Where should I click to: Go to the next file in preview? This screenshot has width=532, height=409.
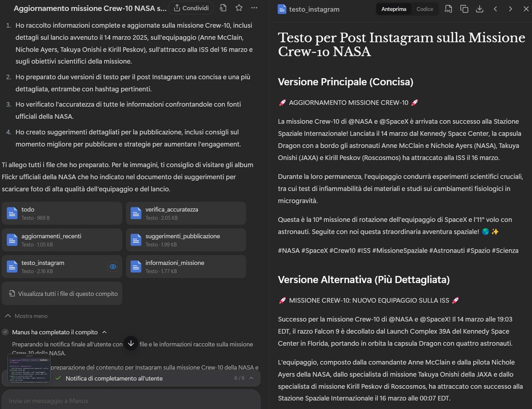click(x=510, y=9)
